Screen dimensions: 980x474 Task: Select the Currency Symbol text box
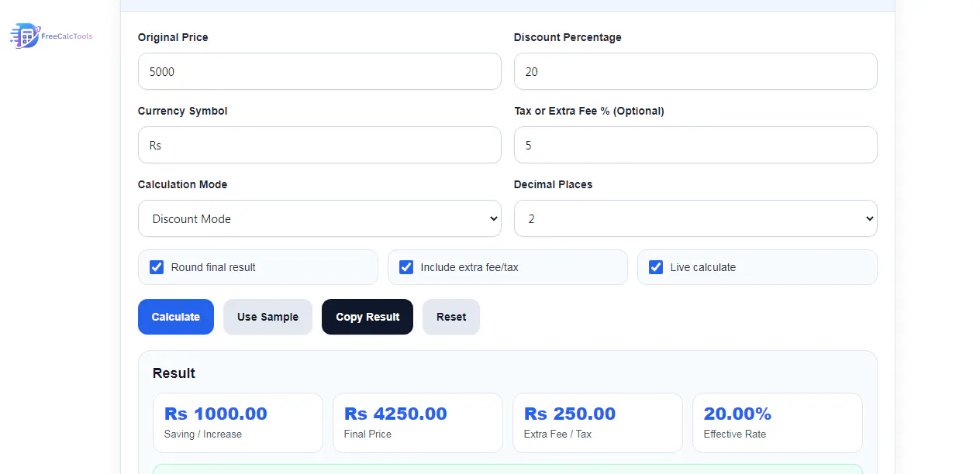[319, 145]
